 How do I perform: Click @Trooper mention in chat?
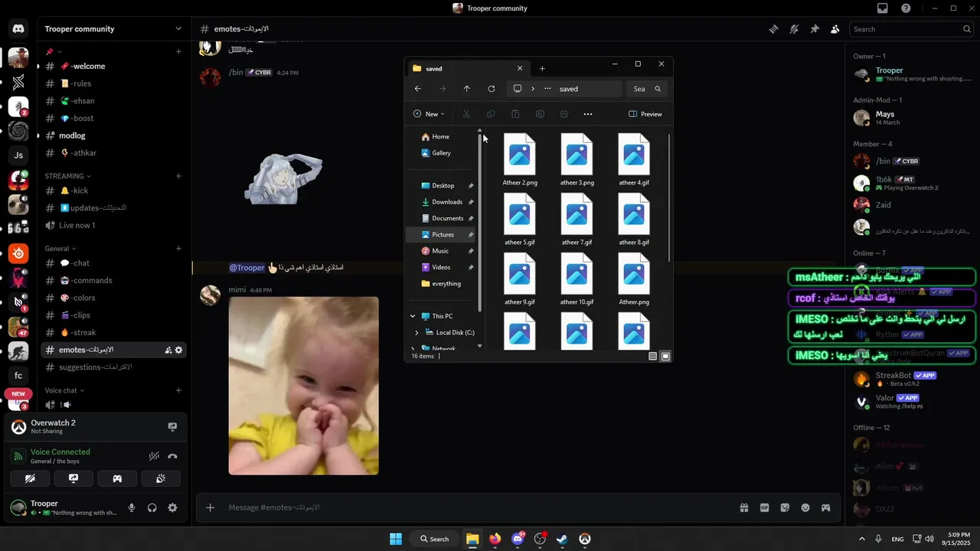tap(247, 268)
